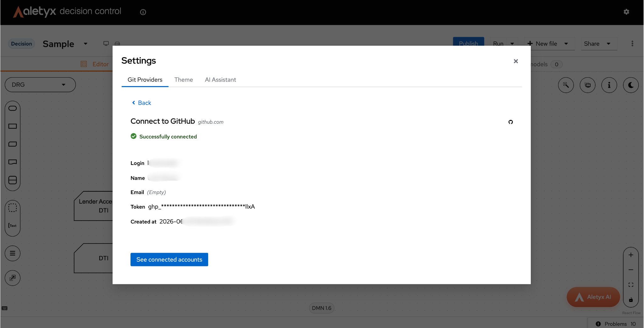644x328 pixels.
Task: Click the GitHub logo icon in dialog
Action: pos(511,122)
